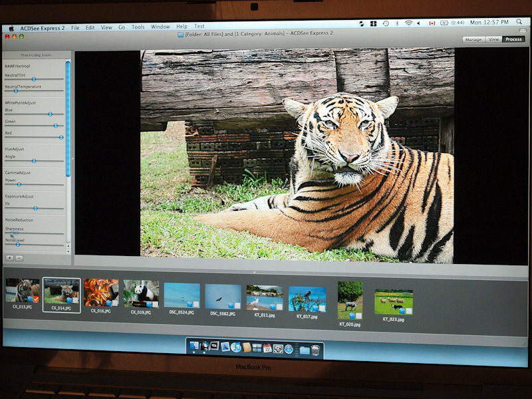
Task: Untag the checked box on CK_013.JPG
Action: pyautogui.click(x=36, y=299)
